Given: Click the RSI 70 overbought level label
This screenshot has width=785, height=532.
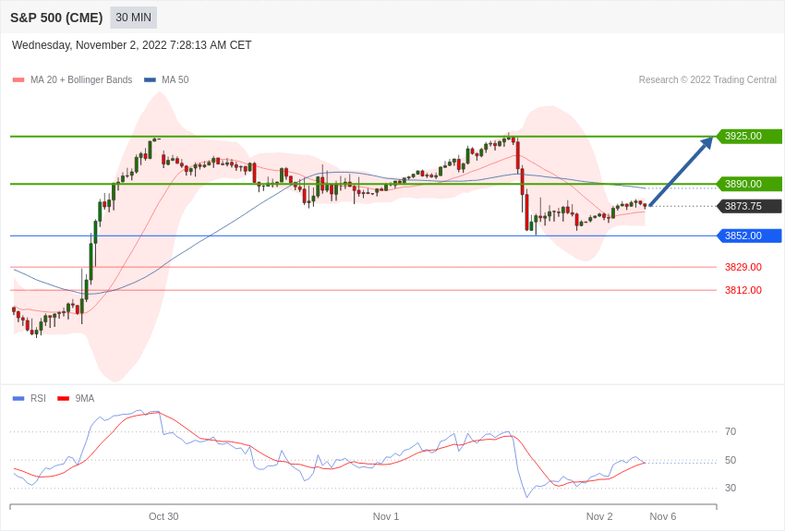Looking at the screenshot, I should (x=731, y=431).
